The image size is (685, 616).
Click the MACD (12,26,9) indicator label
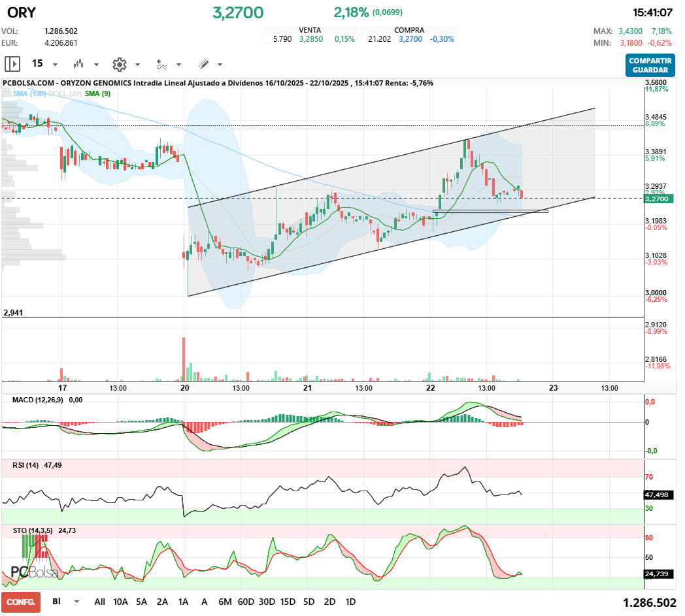[37, 400]
